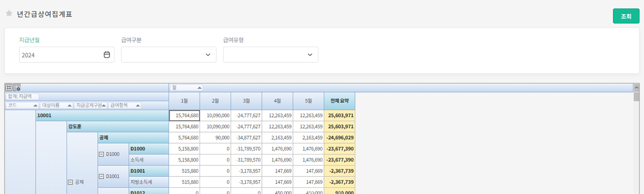Click the sort arrow on the 대상이름 field
This screenshot has width=644, height=194.
coord(69,105)
